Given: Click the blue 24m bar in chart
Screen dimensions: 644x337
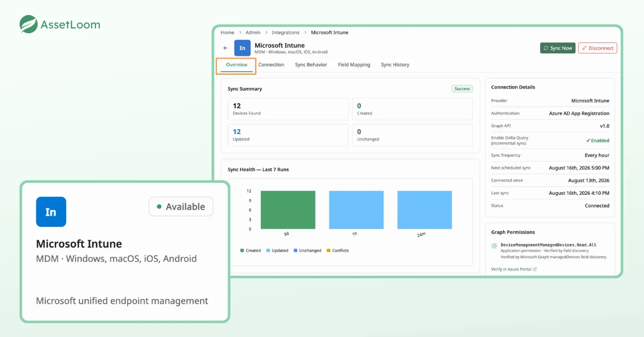Looking at the screenshot, I should click(425, 210).
